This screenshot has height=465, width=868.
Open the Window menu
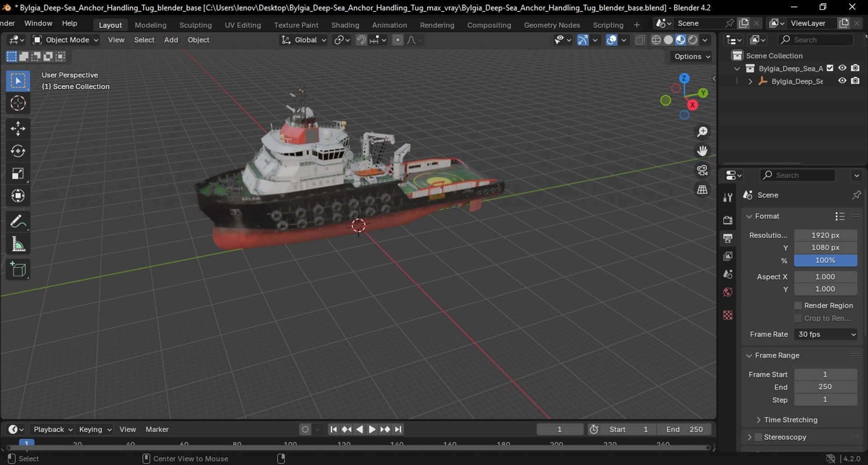tap(38, 23)
